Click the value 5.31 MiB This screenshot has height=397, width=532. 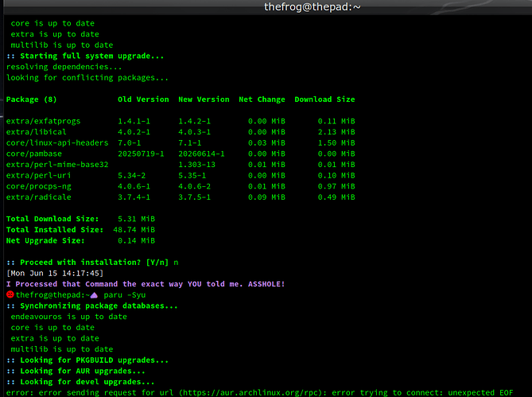coord(137,219)
